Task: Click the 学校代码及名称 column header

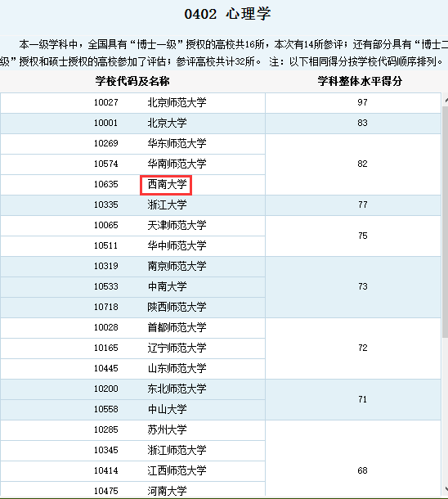Action: pos(132,81)
